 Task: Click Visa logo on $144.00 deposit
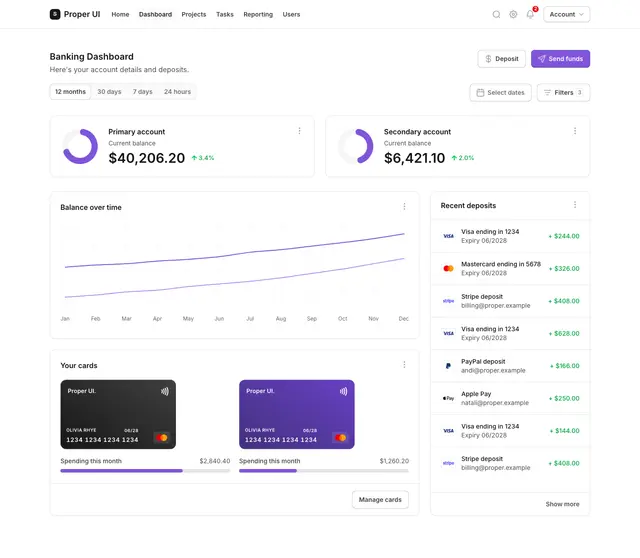tap(448, 431)
